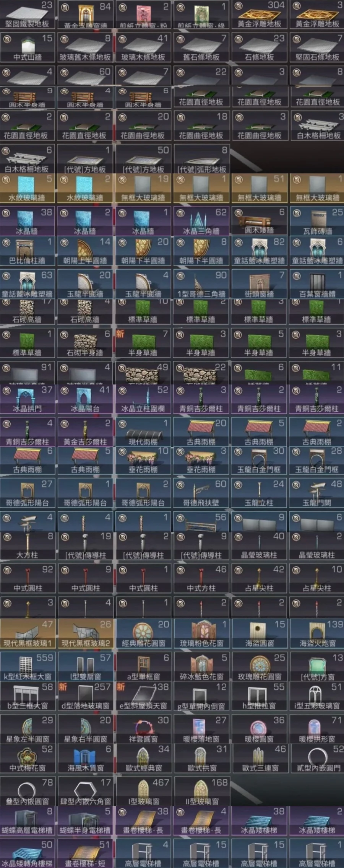Choose the 中式山牆 wall item
344x868 pixels.
(x=28, y=47)
